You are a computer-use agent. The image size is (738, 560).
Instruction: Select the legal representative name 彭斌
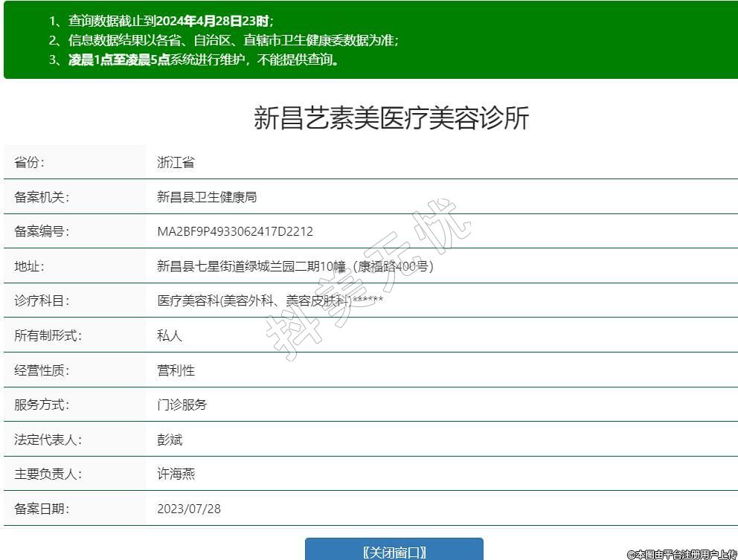tap(170, 440)
